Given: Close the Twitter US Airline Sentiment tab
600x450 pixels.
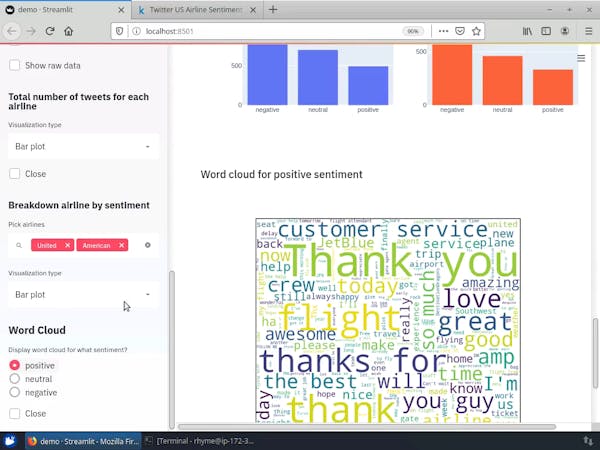Looking at the screenshot, I should [x=253, y=10].
